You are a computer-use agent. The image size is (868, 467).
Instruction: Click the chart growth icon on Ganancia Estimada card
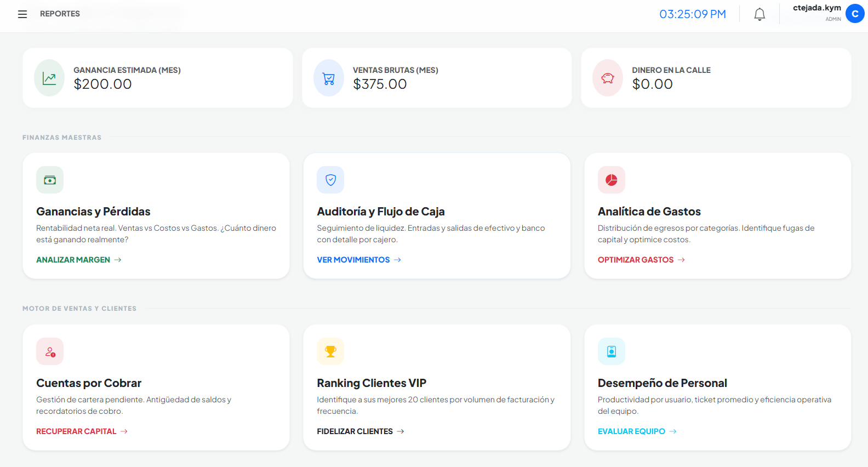(x=49, y=78)
